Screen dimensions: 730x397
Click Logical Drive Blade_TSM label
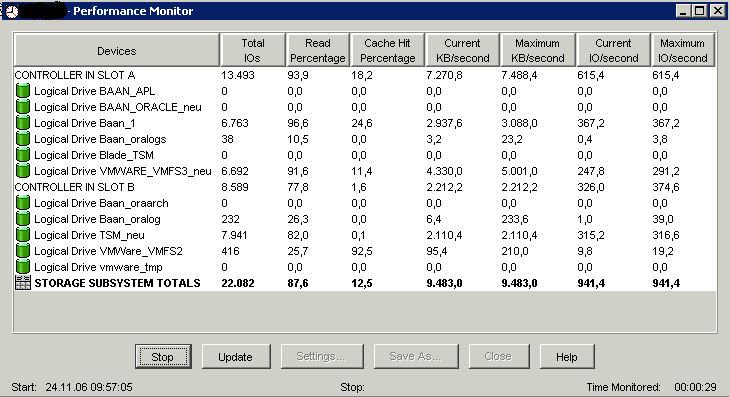point(94,155)
